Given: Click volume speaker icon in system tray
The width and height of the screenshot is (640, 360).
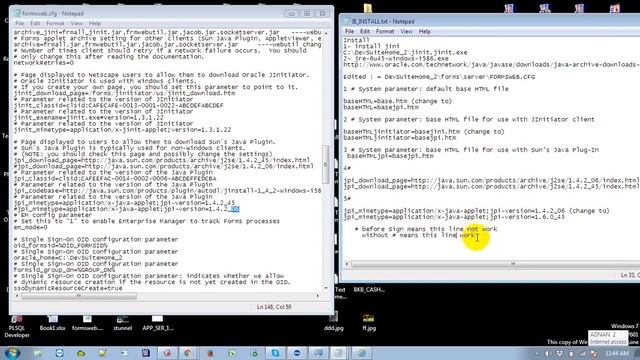Looking at the screenshot, I should 547,353.
